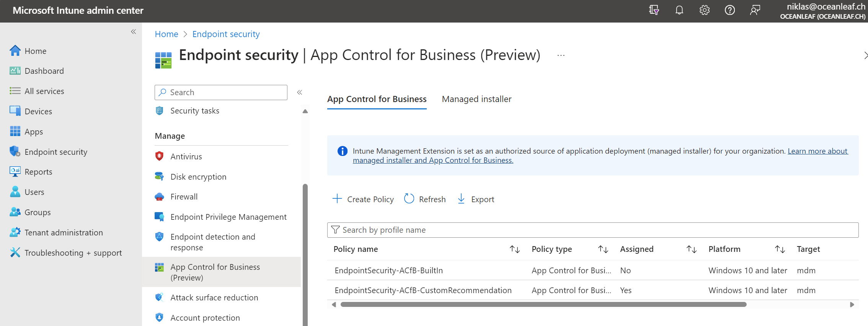
Task: Click the info icon in the banner
Action: (342, 151)
